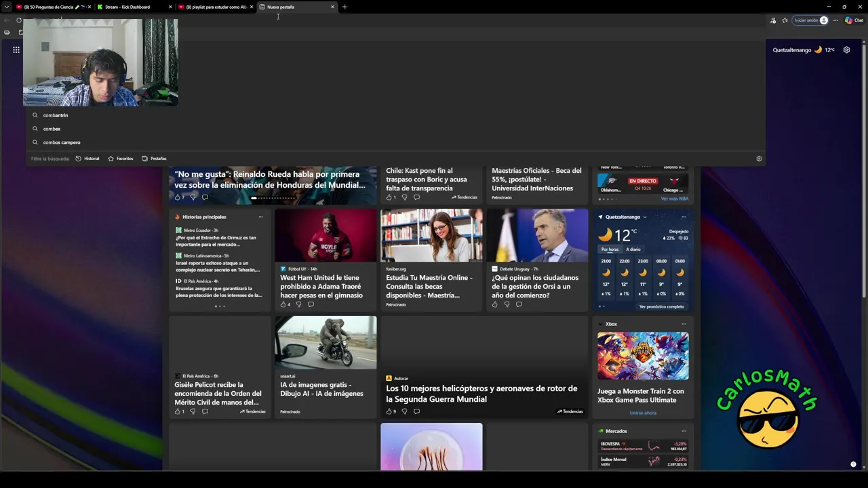The width and height of the screenshot is (868, 488).
Task: Like the Gisèle Pelicot article
Action: [x=178, y=411]
